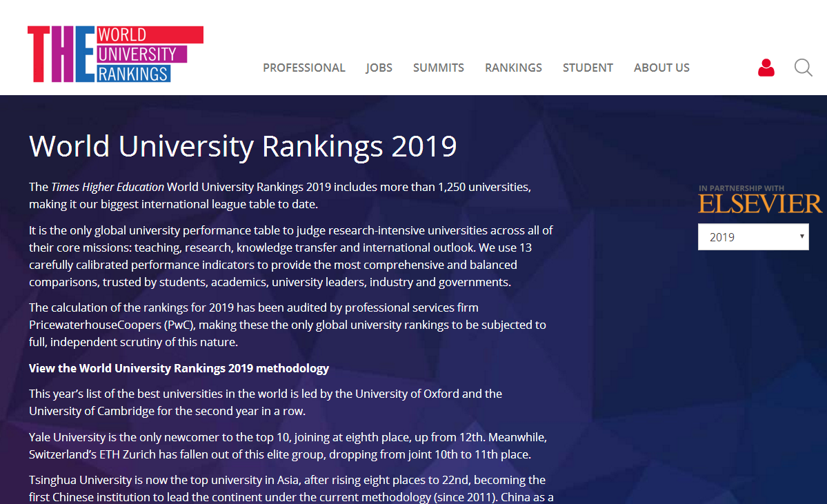Open the Professional menu

(303, 68)
